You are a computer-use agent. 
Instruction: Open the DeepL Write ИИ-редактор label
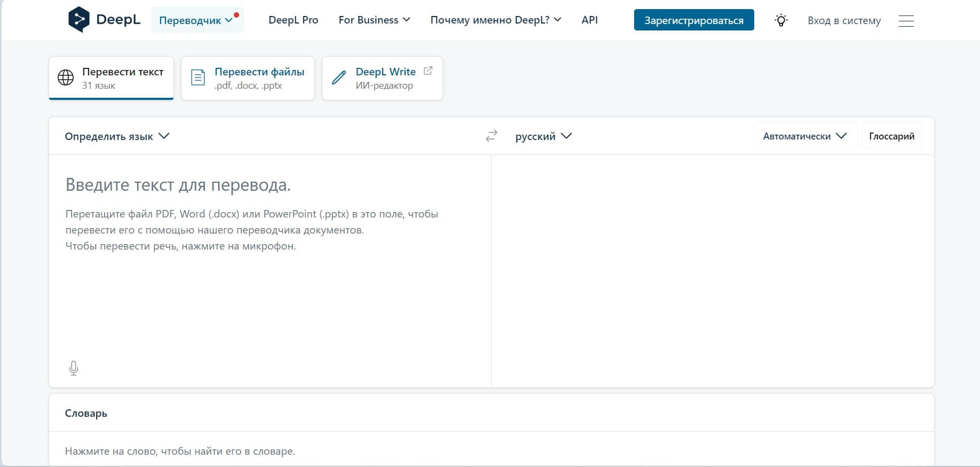click(385, 78)
